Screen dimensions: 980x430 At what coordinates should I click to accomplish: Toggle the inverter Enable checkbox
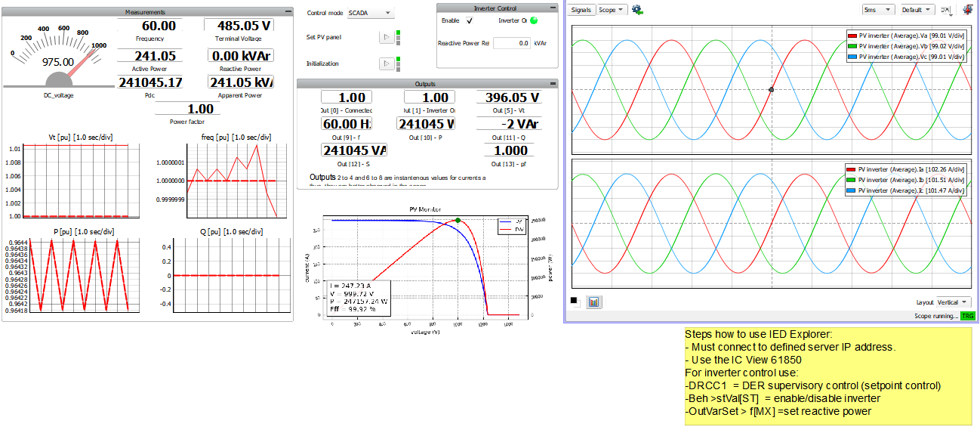(470, 20)
